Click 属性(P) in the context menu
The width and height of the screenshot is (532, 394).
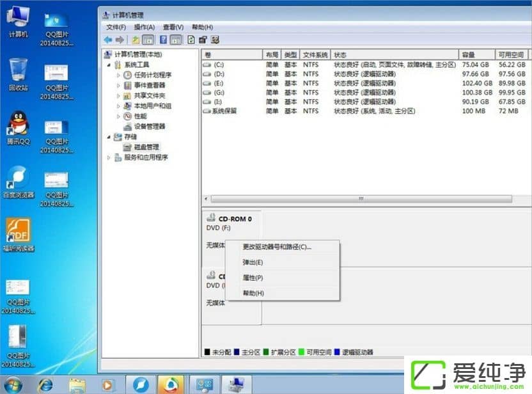(252, 279)
